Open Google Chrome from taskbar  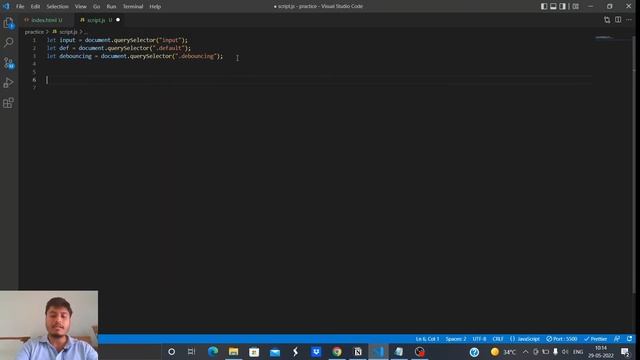point(337,351)
